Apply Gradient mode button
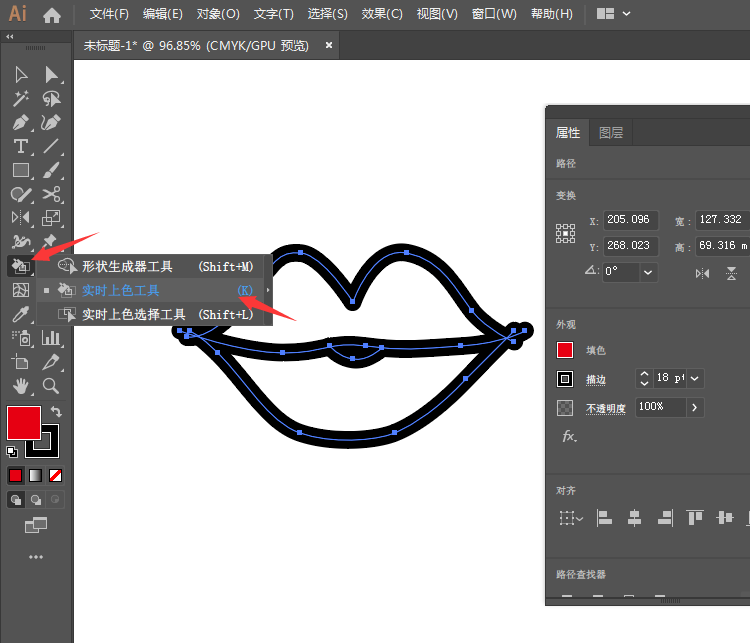Image resolution: width=750 pixels, height=643 pixels. click(35, 476)
